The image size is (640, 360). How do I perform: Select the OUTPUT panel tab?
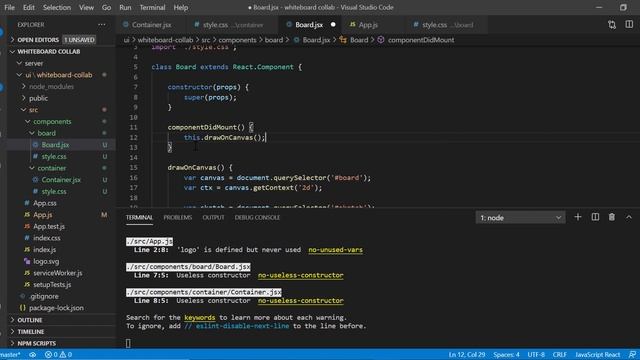click(213, 218)
